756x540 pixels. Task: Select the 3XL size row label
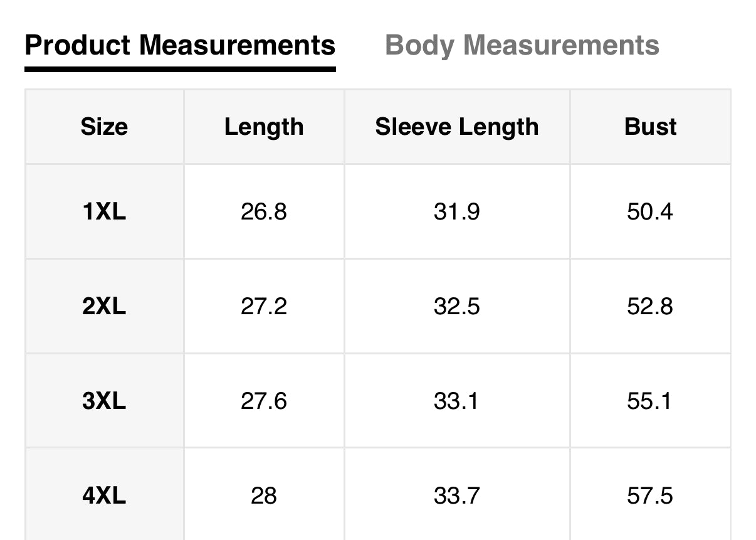[x=104, y=401]
